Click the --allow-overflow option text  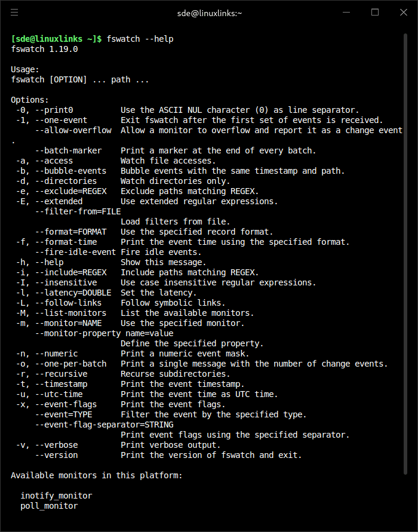(x=73, y=130)
